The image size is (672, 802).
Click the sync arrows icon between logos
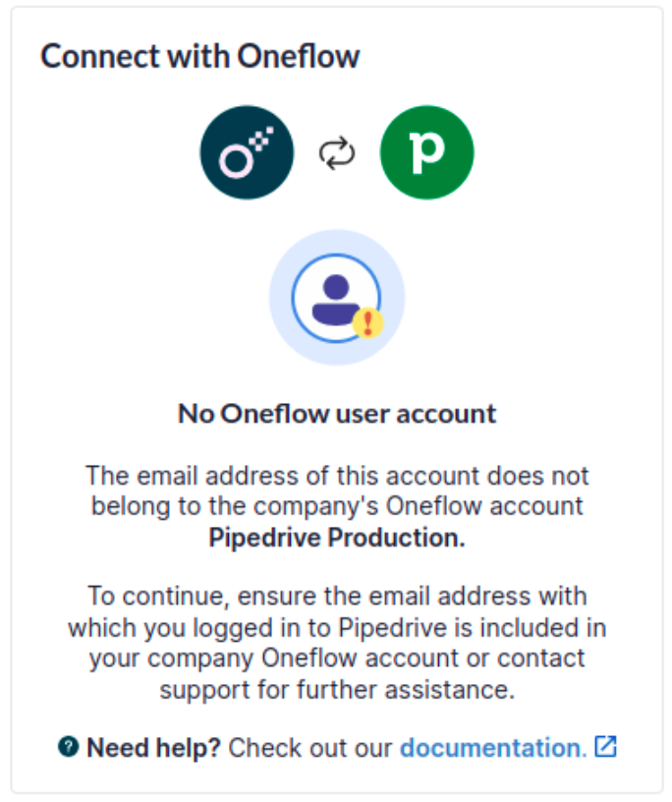coord(336,152)
